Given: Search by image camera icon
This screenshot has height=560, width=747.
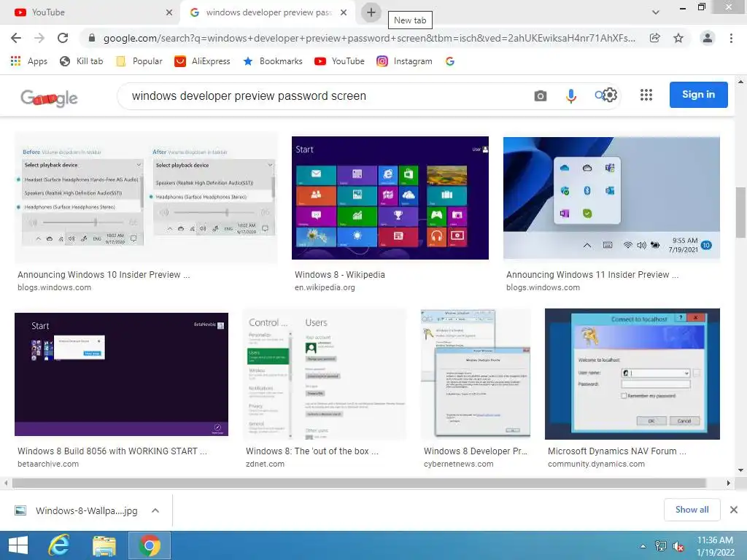Looking at the screenshot, I should click(x=541, y=96).
